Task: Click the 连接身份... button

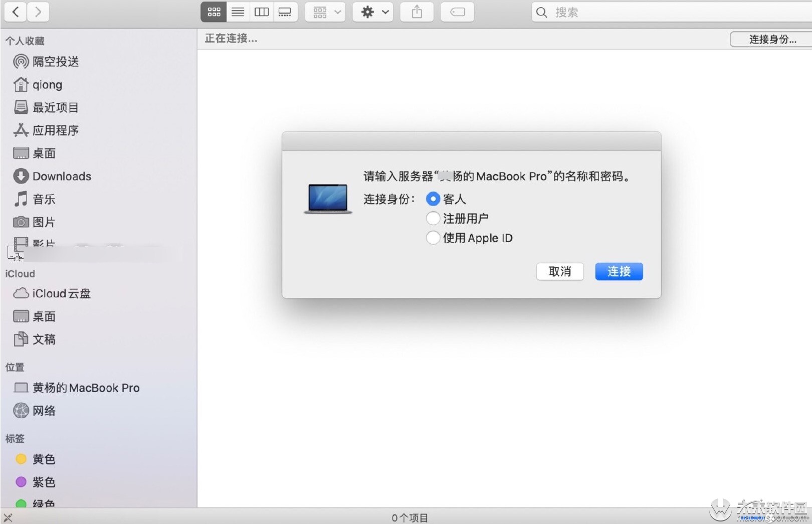Action: pos(772,39)
